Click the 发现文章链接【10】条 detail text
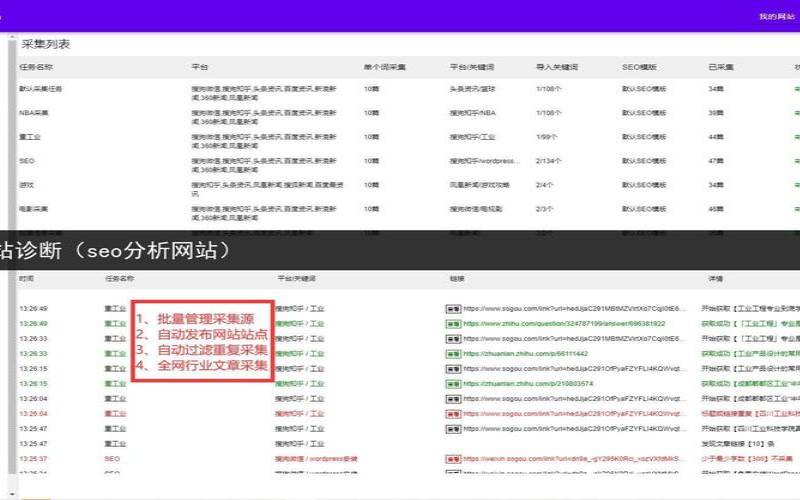Image resolution: width=800 pixels, height=500 pixels. coord(738,444)
